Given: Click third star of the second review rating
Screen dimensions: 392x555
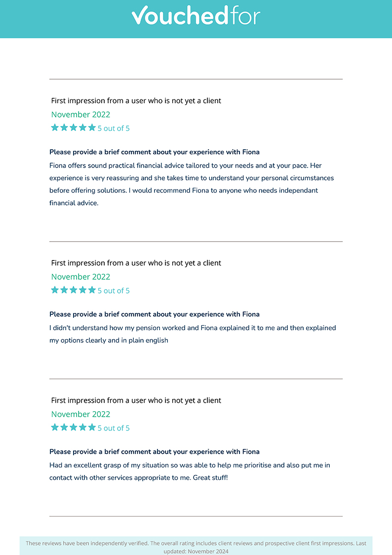Looking at the screenshot, I should [x=73, y=290].
